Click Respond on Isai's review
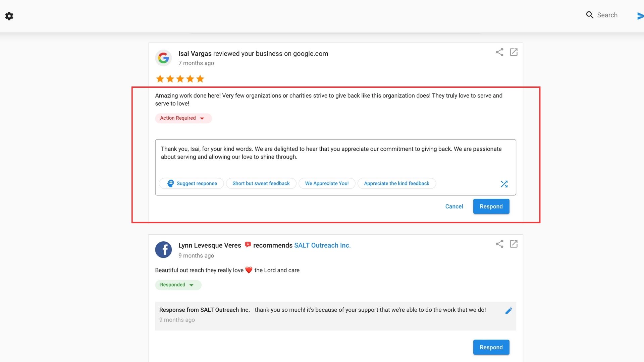The image size is (644, 362). pyautogui.click(x=491, y=206)
